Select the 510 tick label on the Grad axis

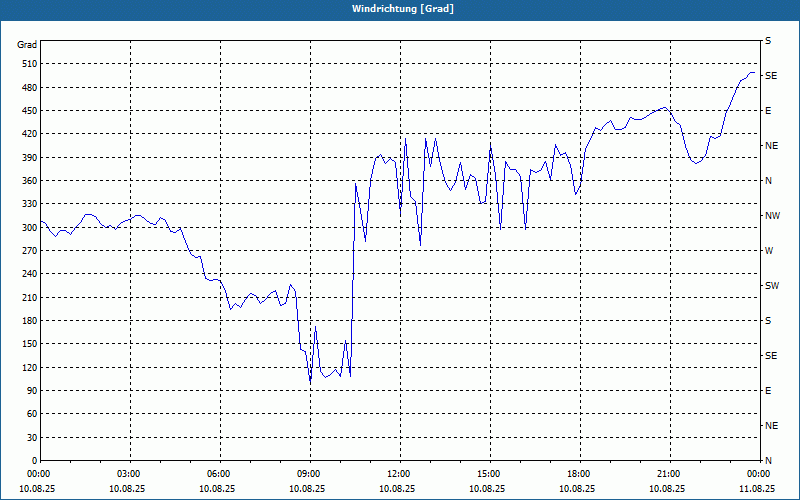[x=30, y=64]
